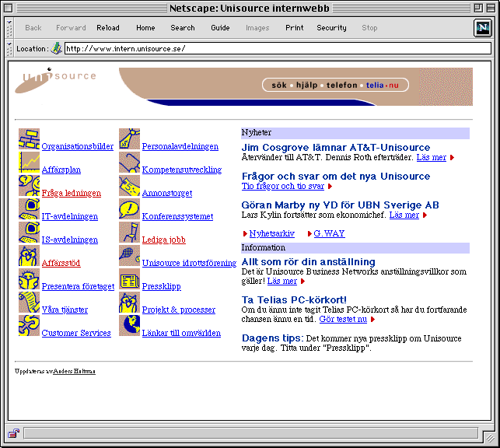Click the Annonstorget price tag icon

tap(129, 186)
